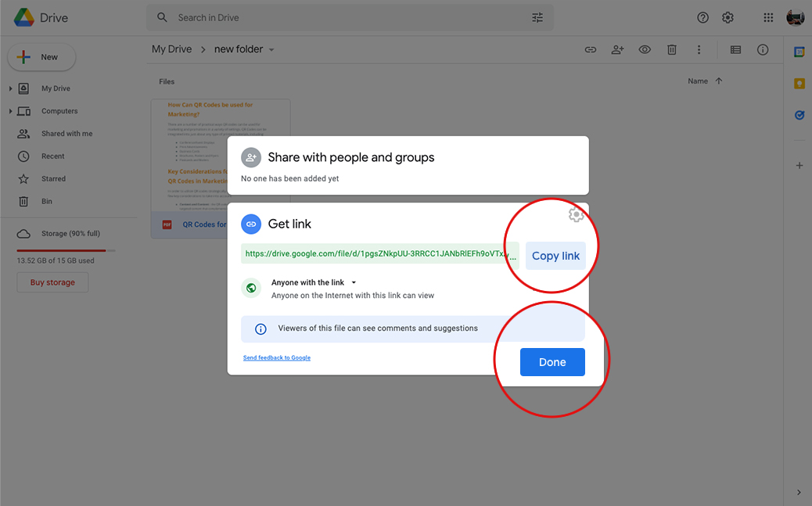The width and height of the screenshot is (812, 506).
Task: Go to Starred files
Action: [x=53, y=179]
